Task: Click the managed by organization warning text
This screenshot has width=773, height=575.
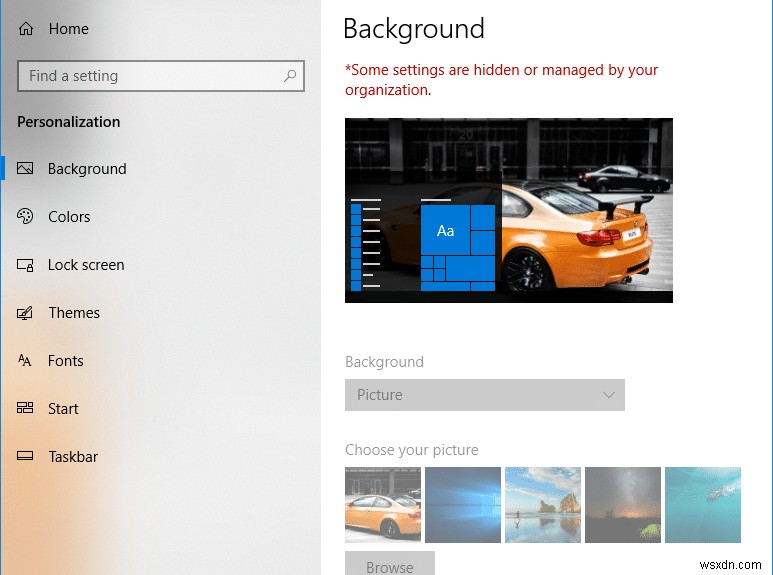Action: pos(501,80)
